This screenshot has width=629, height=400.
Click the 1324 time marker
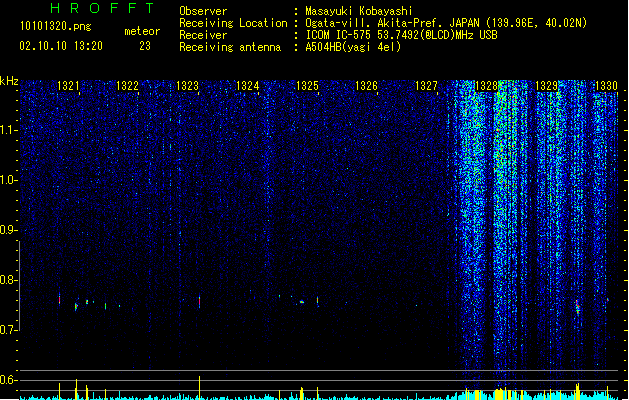248,85
